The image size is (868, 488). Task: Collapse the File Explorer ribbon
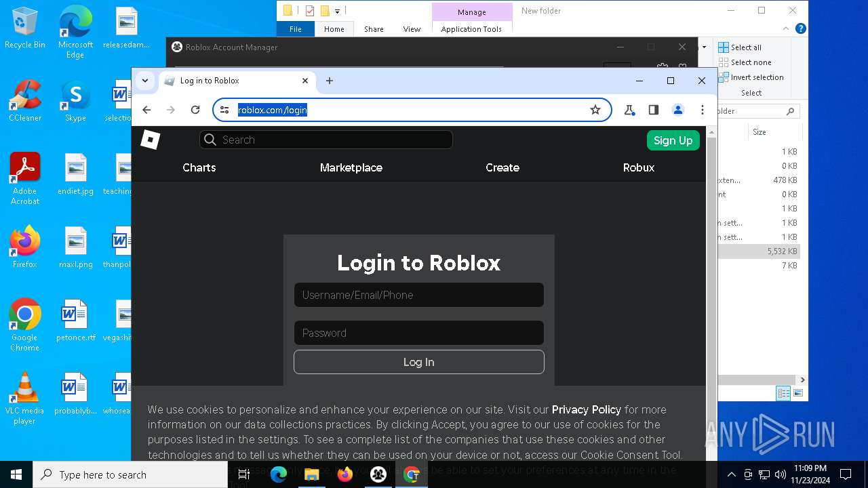tap(787, 29)
